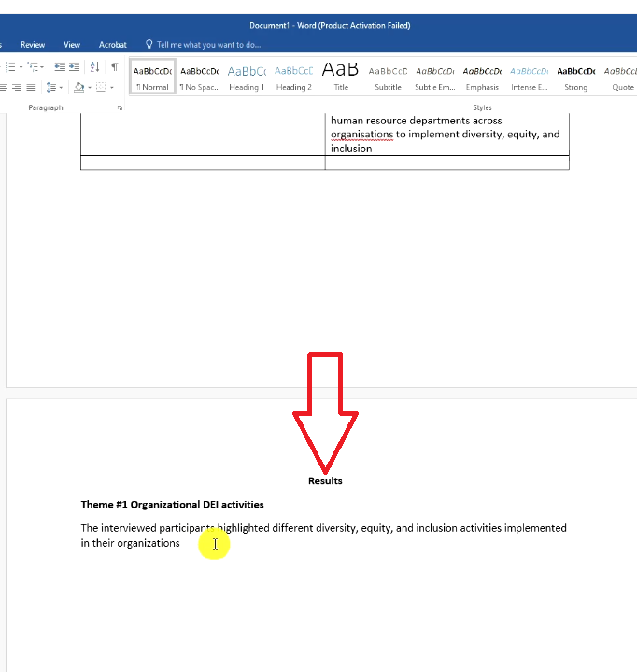This screenshot has height=672, width=637.
Task: Click the Borders icon
Action: [101, 88]
